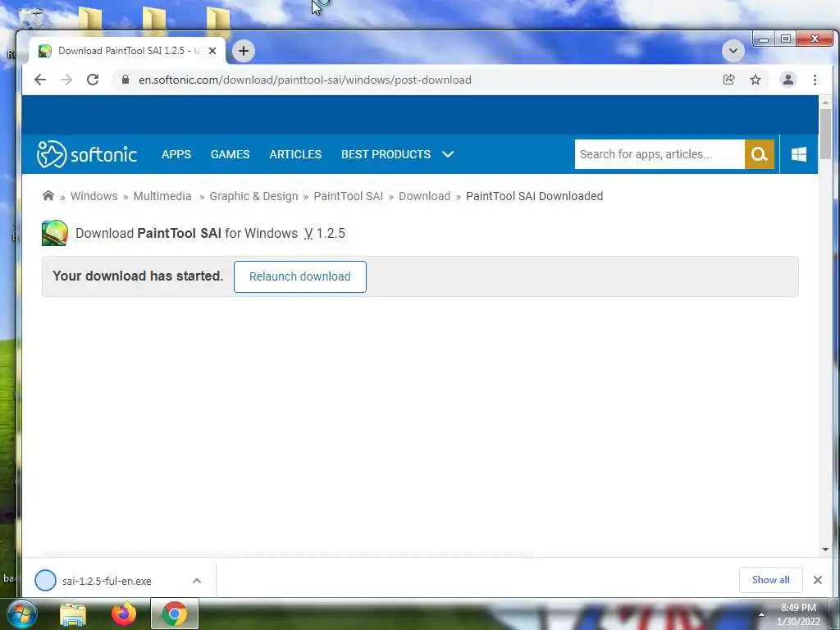The width and height of the screenshot is (840, 630).
Task: Click the page scrollbar down arrow
Action: click(825, 550)
